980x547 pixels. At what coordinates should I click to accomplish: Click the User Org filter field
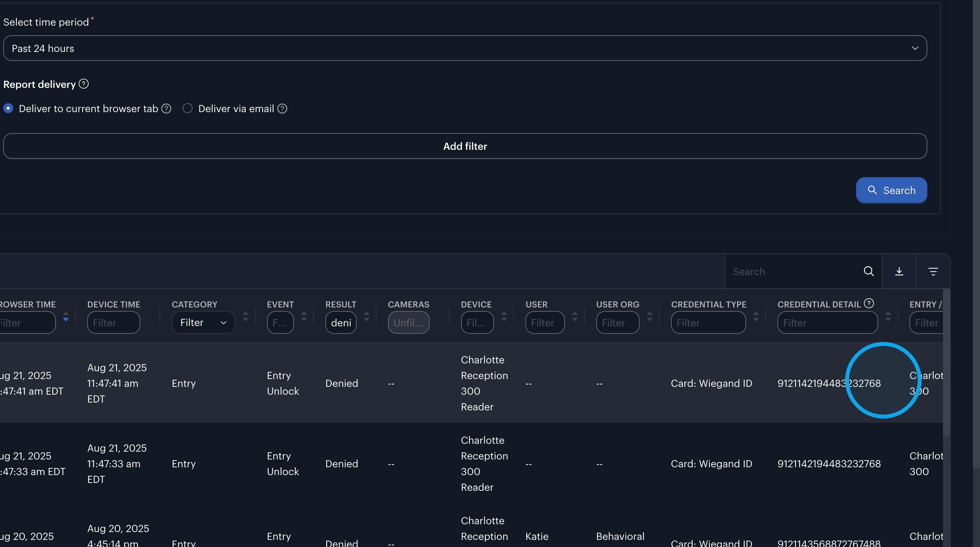[618, 322]
